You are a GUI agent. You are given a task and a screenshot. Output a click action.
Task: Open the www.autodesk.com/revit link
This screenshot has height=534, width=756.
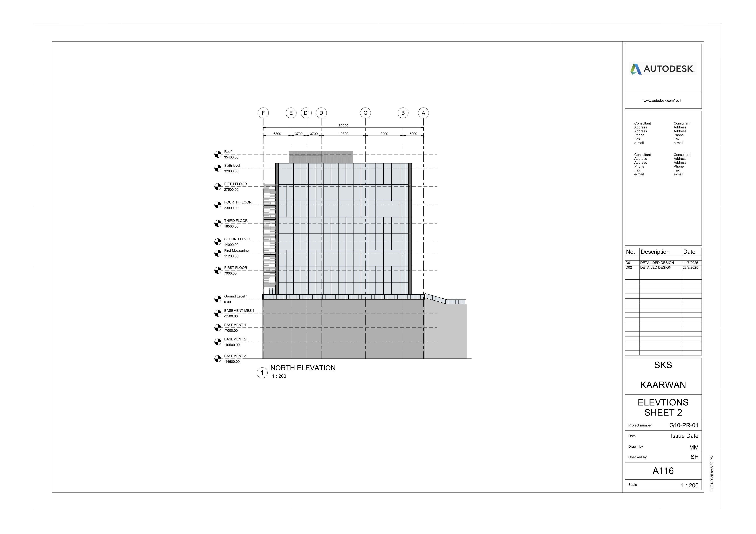(663, 100)
